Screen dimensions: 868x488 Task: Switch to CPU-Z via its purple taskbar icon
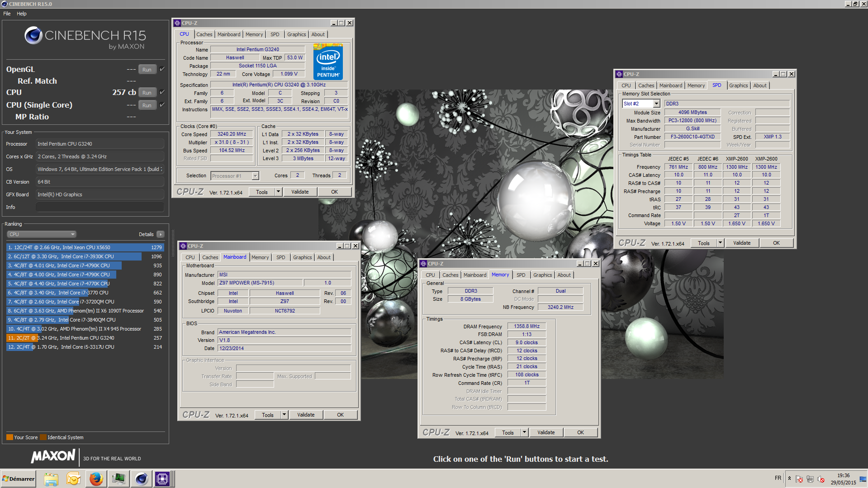162,479
